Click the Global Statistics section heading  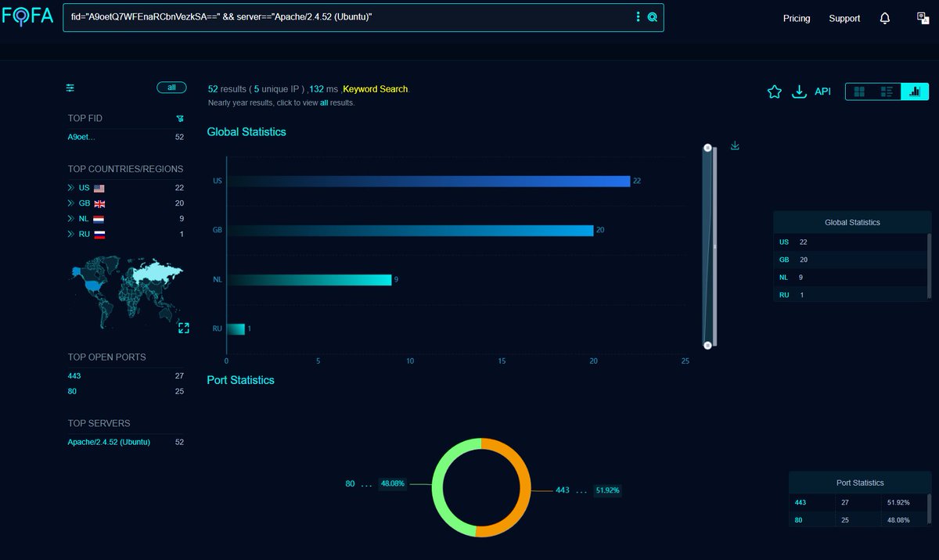(246, 132)
